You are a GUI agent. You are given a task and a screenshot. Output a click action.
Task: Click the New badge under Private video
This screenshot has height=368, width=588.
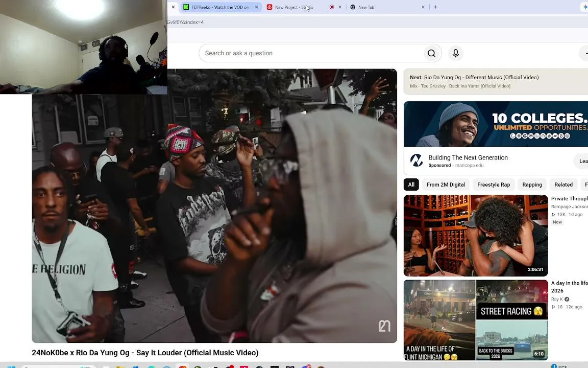click(557, 222)
